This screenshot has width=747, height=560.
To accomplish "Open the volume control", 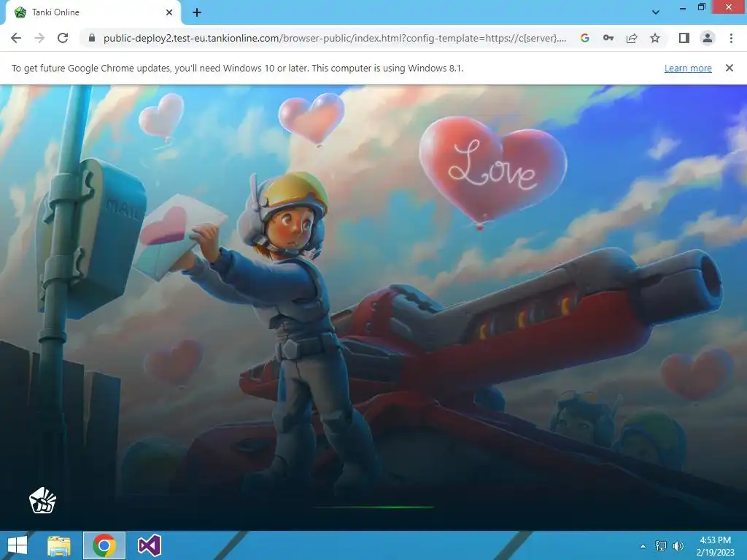I will pos(678,546).
